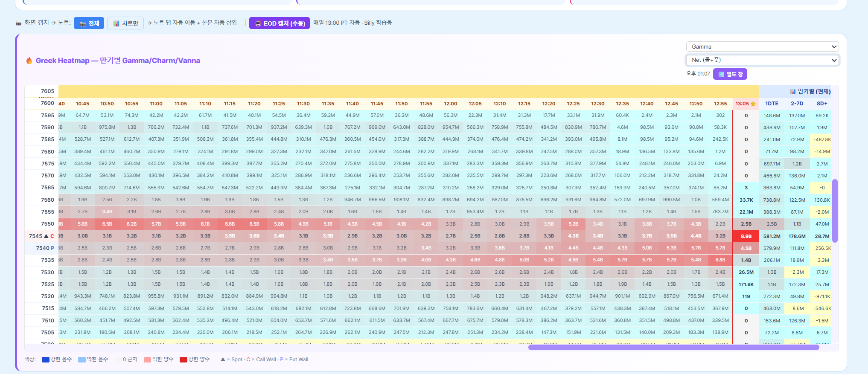Click the 강한 음수 dark blue swatch
The height and width of the screenshot is (374, 868).
click(x=46, y=360)
